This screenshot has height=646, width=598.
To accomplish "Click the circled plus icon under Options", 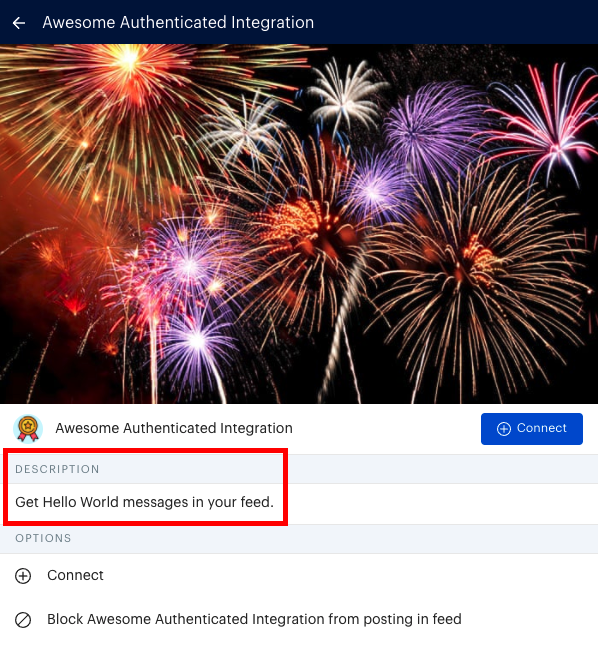I will click(x=23, y=576).
